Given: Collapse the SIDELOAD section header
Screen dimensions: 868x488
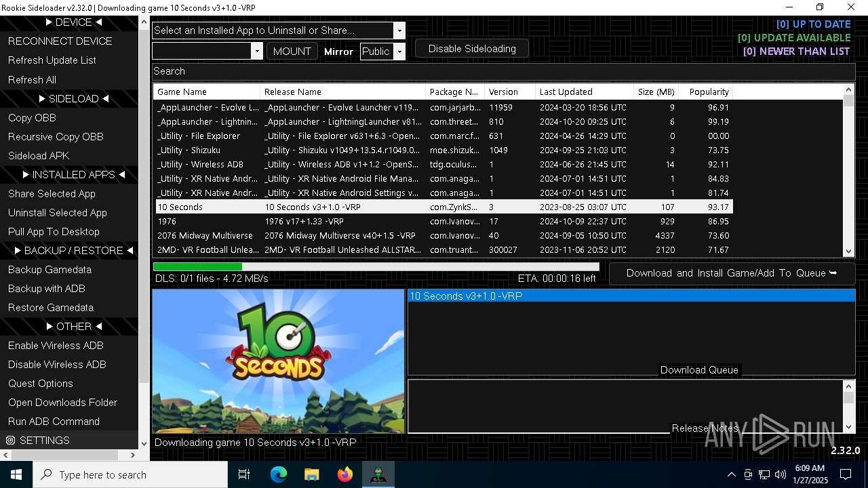Looking at the screenshot, I should pyautogui.click(x=74, y=98).
